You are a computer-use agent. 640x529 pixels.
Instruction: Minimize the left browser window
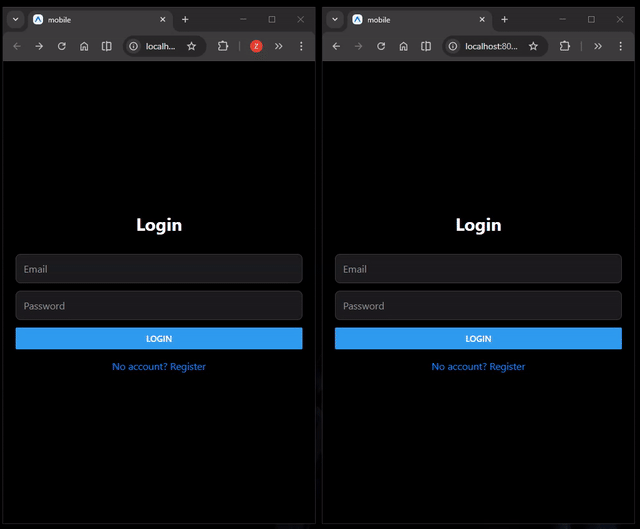pyautogui.click(x=243, y=19)
